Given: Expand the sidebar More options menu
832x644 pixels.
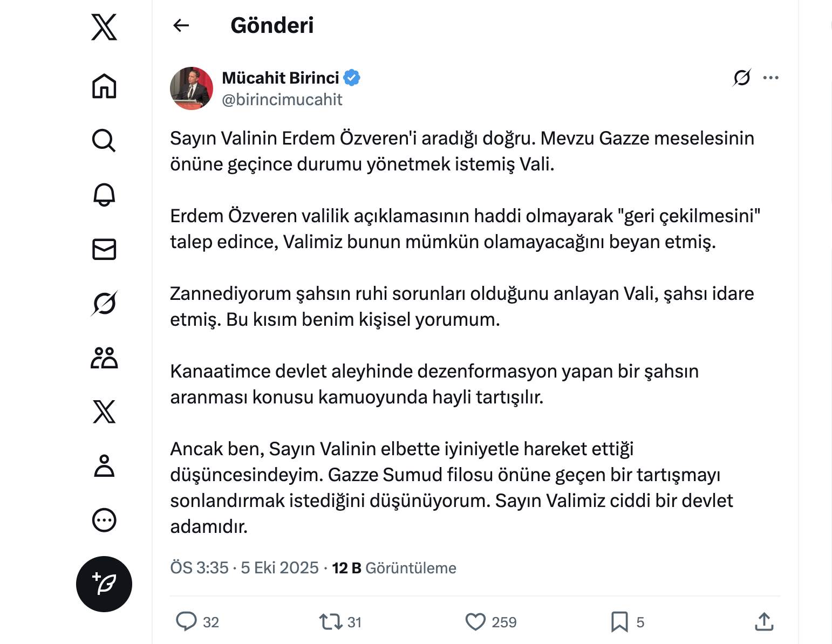Looking at the screenshot, I should (104, 520).
